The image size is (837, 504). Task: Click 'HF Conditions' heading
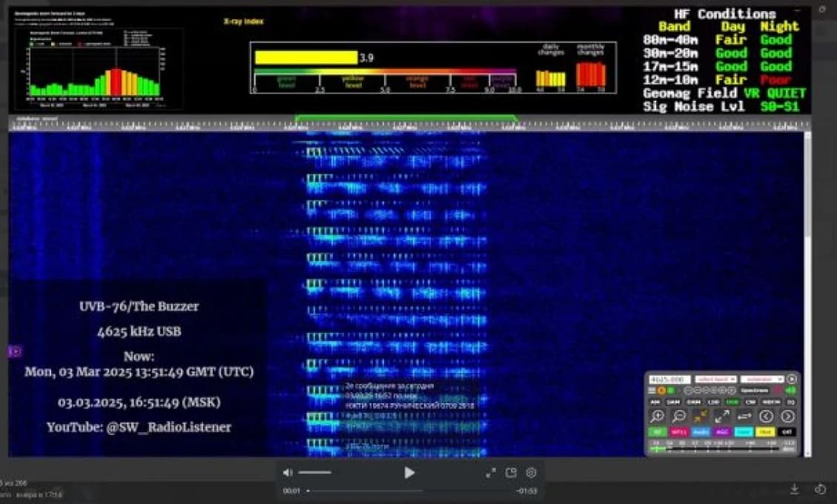coord(725,14)
